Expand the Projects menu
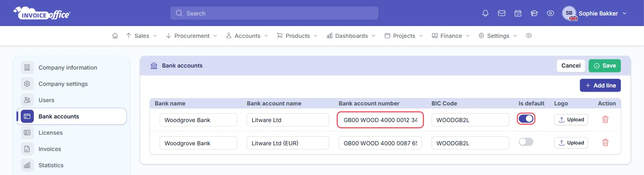The height and width of the screenshot is (175, 644). pos(404,36)
